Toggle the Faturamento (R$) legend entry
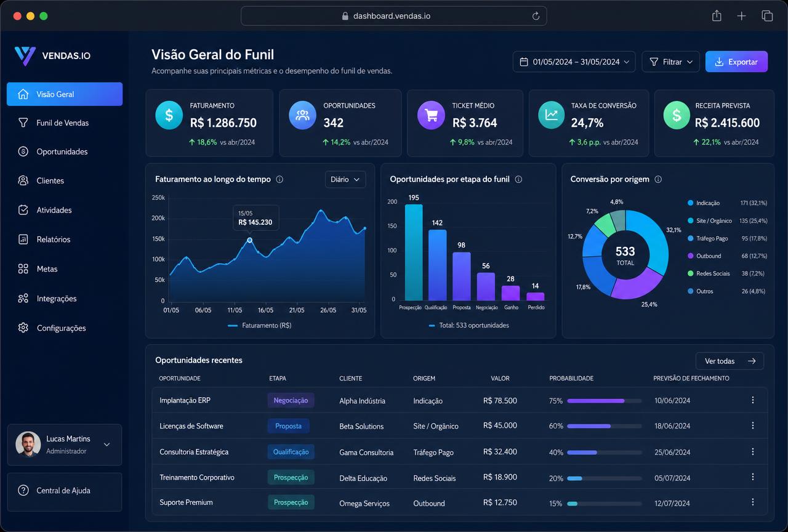This screenshot has width=788, height=532. tap(259, 325)
